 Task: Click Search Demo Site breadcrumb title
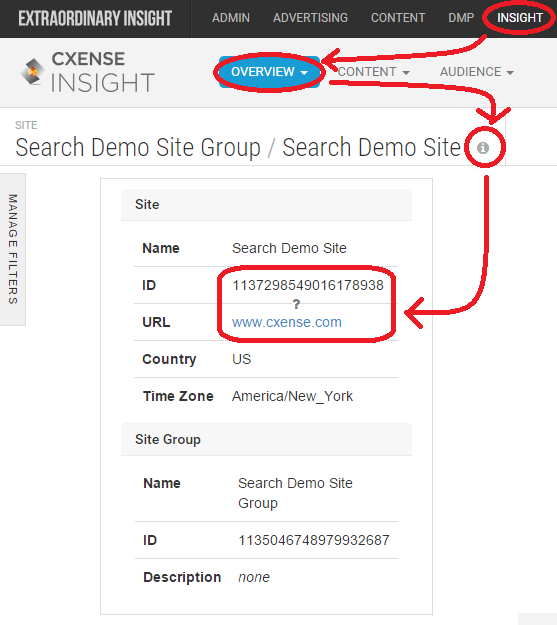pyautogui.click(x=372, y=147)
